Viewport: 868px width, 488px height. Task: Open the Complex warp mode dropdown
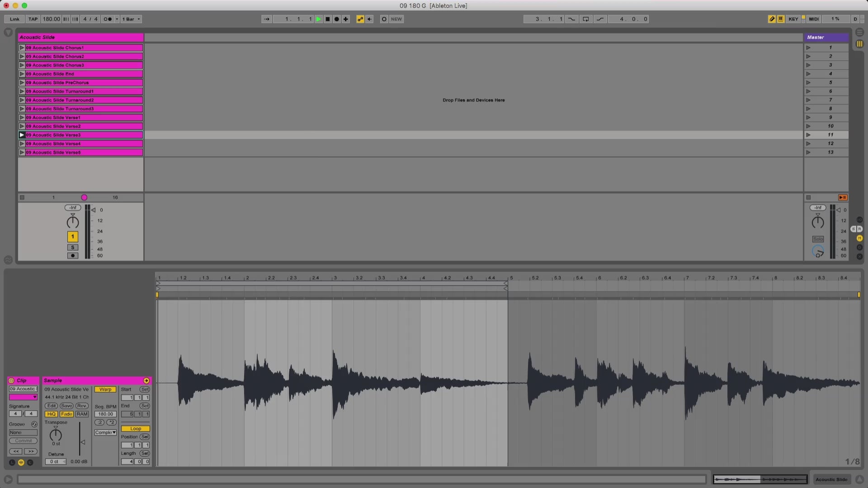(105, 432)
